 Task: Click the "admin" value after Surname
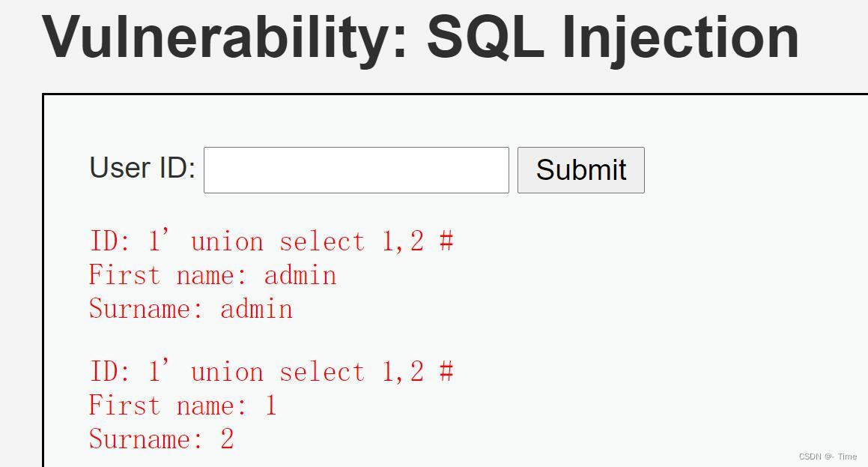point(256,309)
